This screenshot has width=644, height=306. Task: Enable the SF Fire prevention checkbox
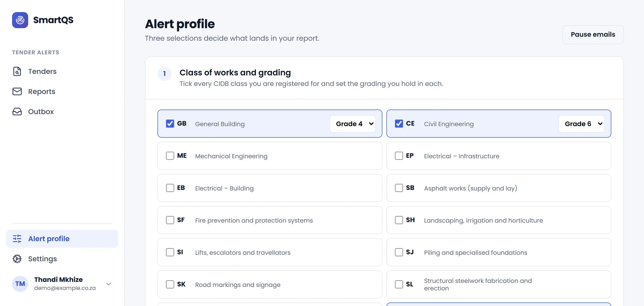170,220
